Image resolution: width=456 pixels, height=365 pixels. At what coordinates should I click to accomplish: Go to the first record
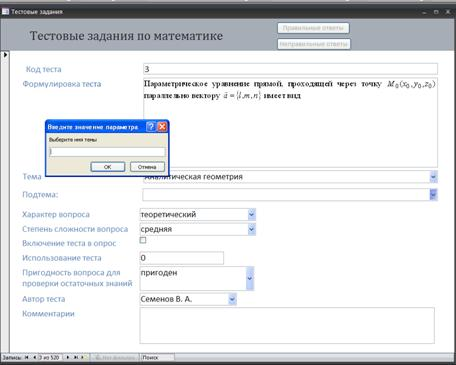tap(26, 357)
